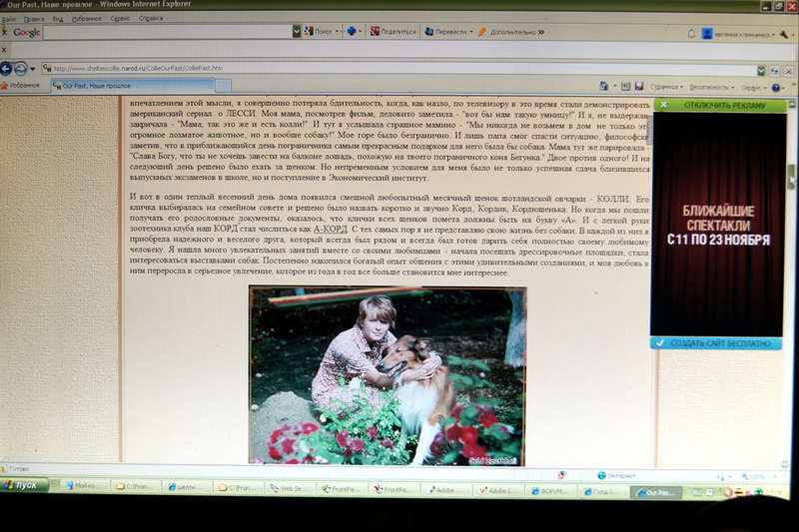This screenshot has height=532, width=799.
Task: Click the address bar Refresh icon
Action: pos(775,71)
